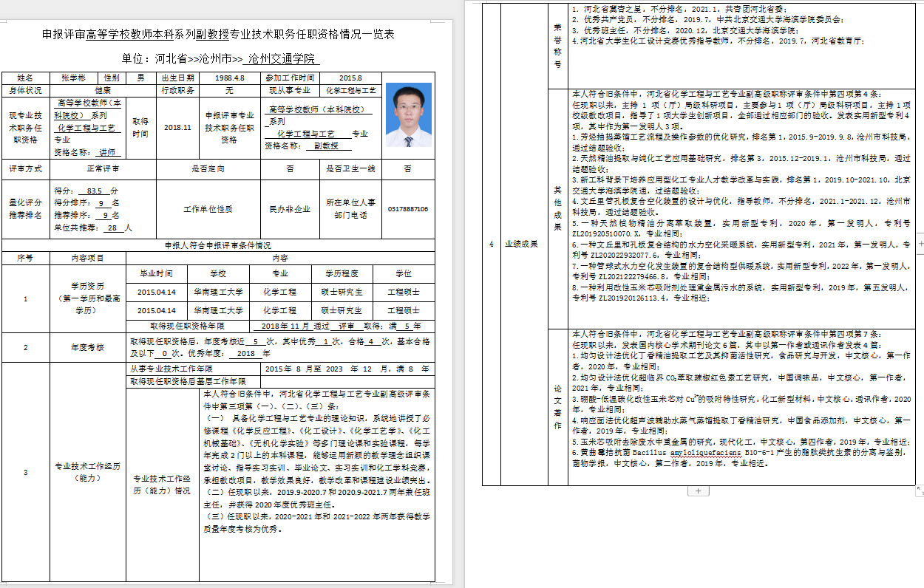The image size is (924, 588).
Task: Click the vertical label 荣誉称号 on the second page
Action: coord(557,45)
